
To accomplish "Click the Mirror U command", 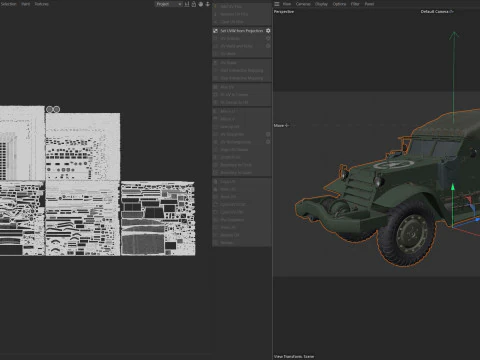I will pyautogui.click(x=242, y=111).
